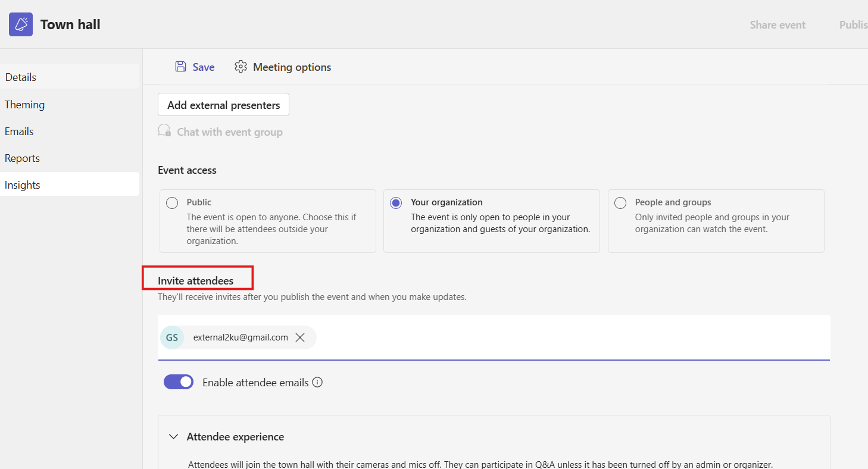
Task: Click the Save floppy disk icon
Action: click(x=180, y=67)
